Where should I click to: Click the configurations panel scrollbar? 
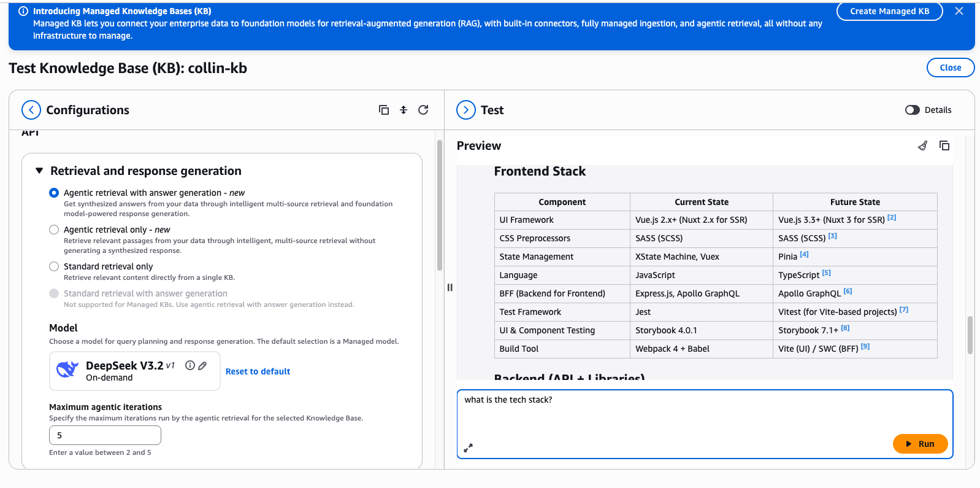(x=439, y=206)
